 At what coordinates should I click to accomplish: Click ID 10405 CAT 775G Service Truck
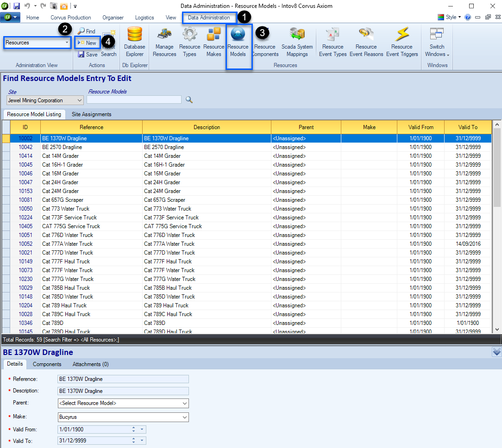coord(25,226)
